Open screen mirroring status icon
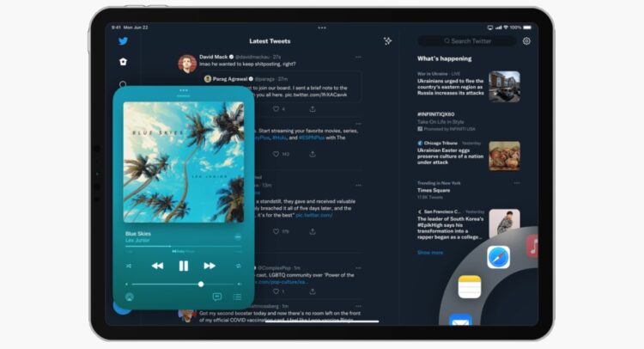The image size is (644, 349). point(490,28)
